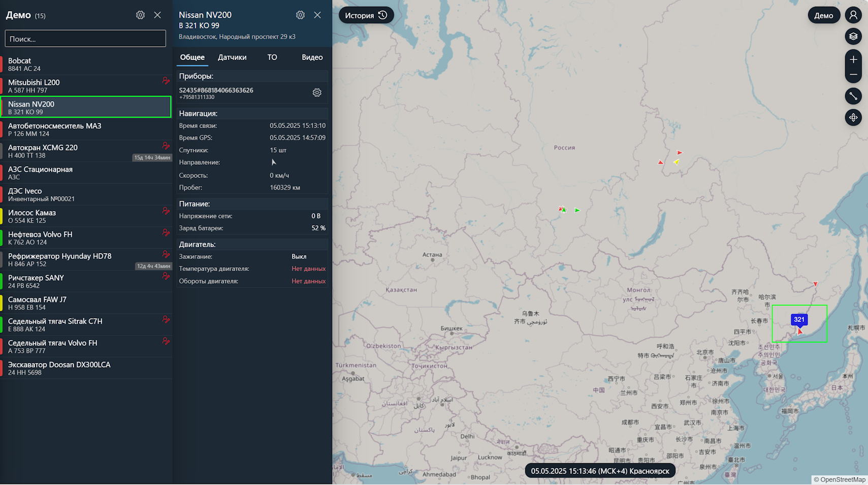Select the ДЭС Iveco row
This screenshot has height=485, width=868.
coord(86,194)
